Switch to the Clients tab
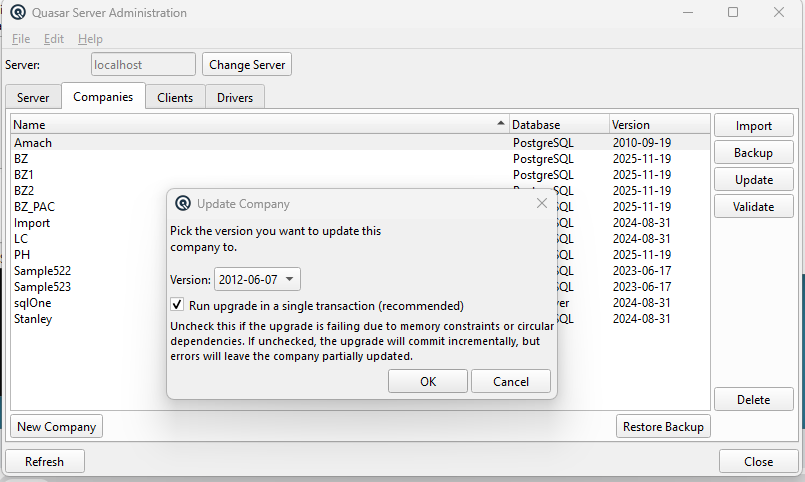This screenshot has height=482, width=805. pos(175,97)
